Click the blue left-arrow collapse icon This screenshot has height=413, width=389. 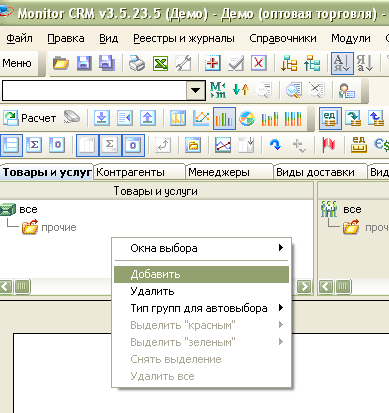tap(125, 118)
